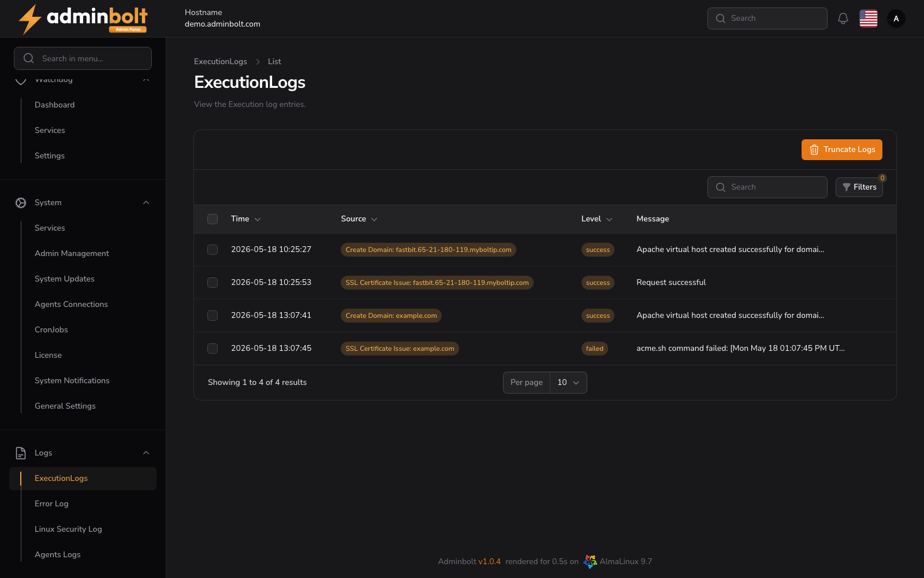
Task: Open System Notifications page
Action: click(72, 381)
